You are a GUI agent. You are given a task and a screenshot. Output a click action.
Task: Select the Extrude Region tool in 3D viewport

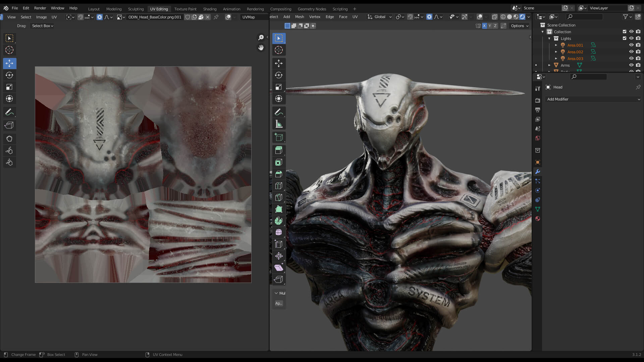[279, 150]
